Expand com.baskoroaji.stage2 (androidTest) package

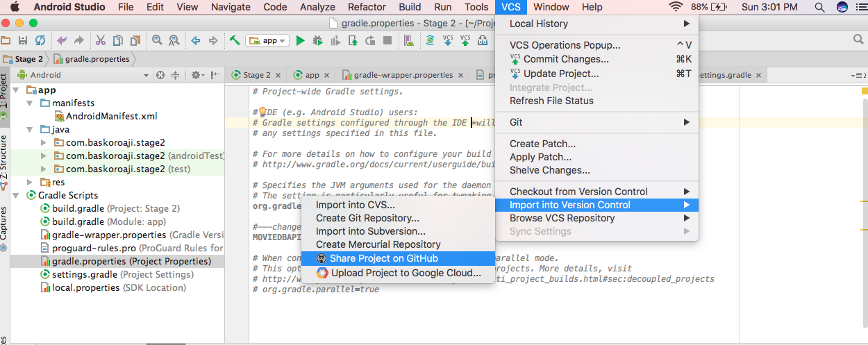(44, 156)
